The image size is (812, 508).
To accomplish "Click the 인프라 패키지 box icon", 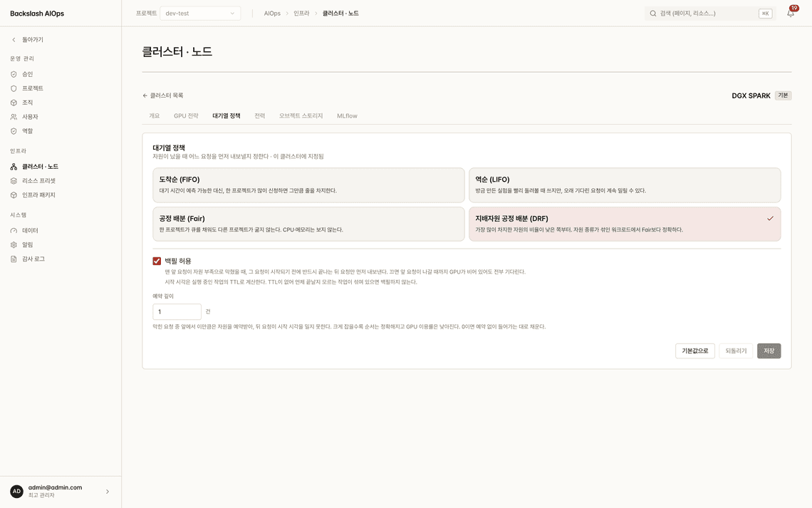I will pyautogui.click(x=14, y=195).
